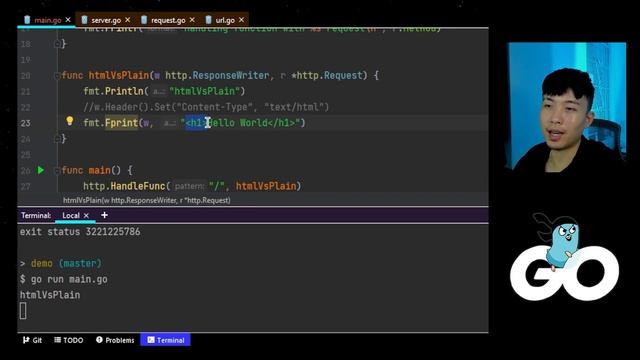Click the commented Content-Type line 22
The image size is (640, 360).
point(206,107)
